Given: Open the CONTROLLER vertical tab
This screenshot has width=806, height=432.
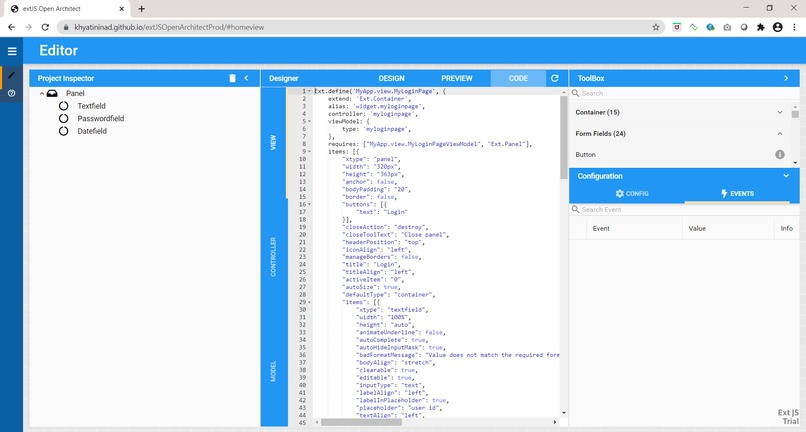Looking at the screenshot, I should click(273, 257).
